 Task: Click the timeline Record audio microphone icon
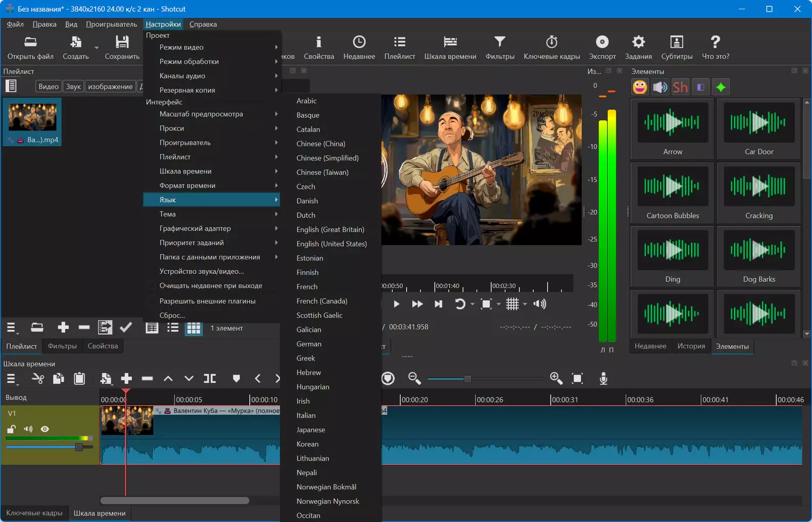pos(603,378)
